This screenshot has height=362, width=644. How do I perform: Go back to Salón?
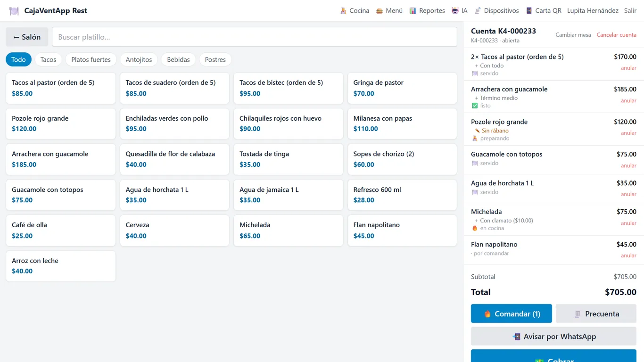coord(27,37)
